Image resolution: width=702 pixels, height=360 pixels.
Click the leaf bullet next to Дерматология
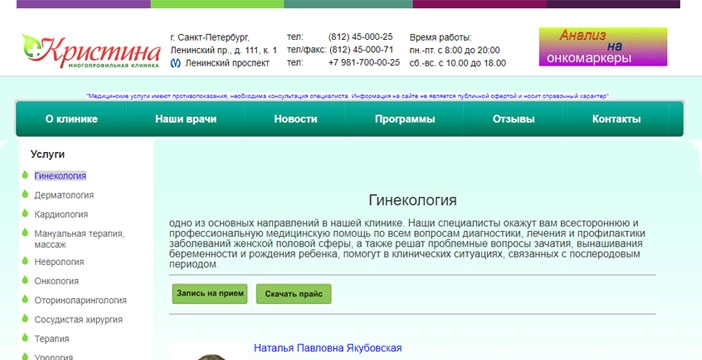coord(25,194)
